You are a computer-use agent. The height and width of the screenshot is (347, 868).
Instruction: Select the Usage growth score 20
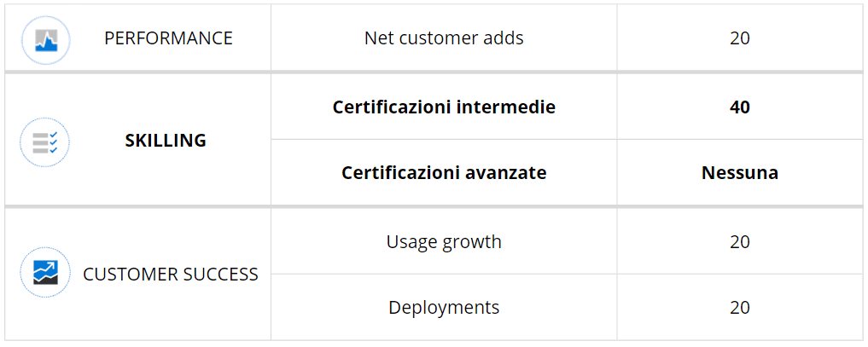point(740,241)
